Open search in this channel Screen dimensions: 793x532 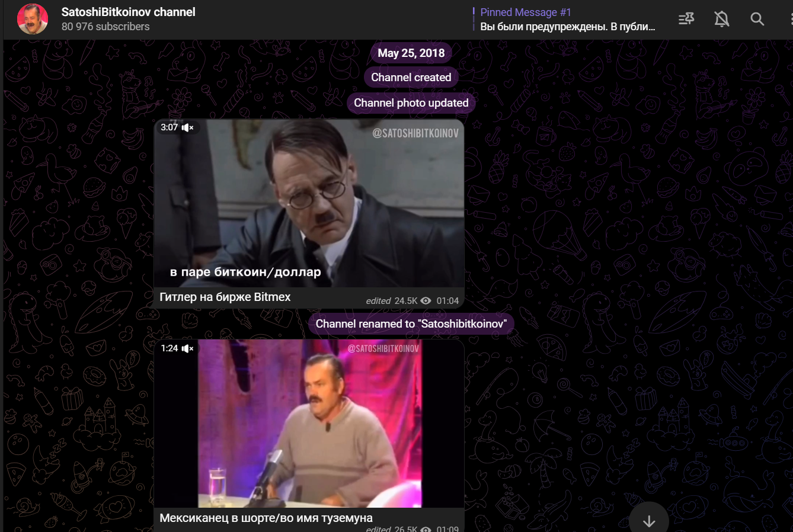coord(757,19)
